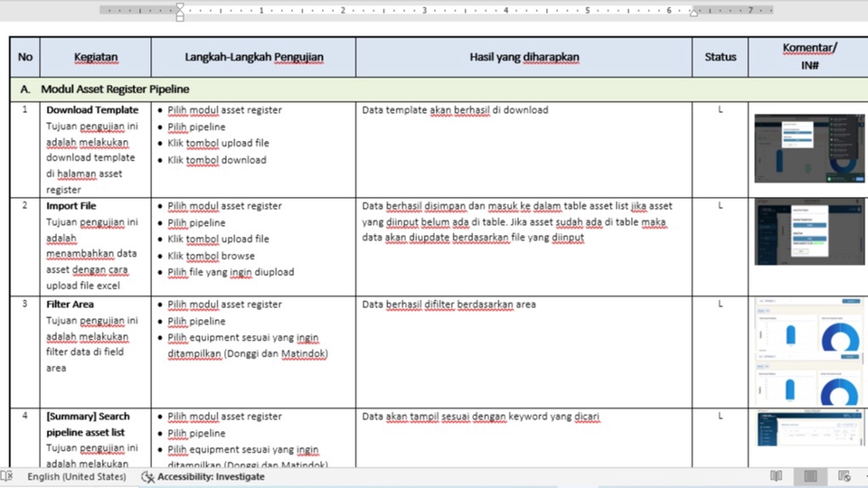Click 'Data template akan berhasil di download'
This screenshot has width=868, height=488.
tap(455, 110)
